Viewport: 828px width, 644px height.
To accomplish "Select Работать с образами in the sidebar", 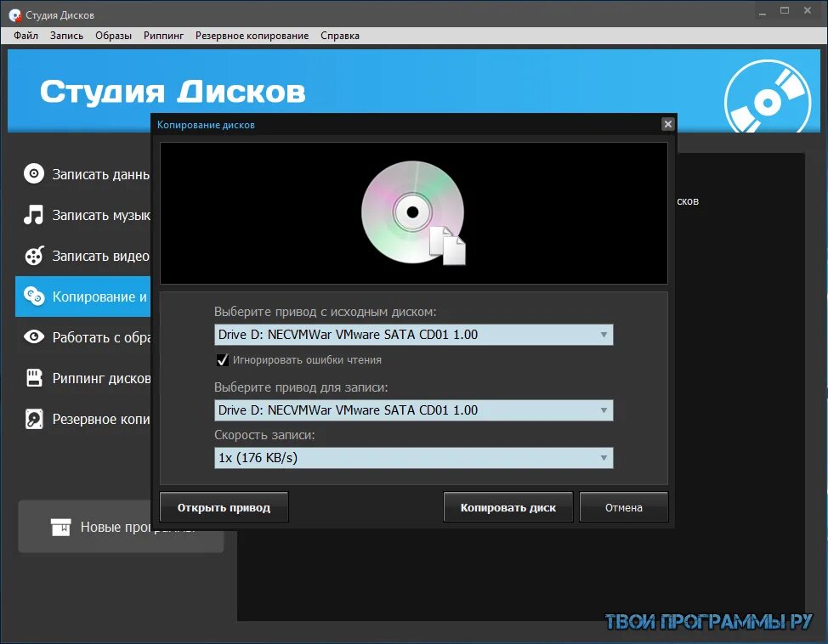I will (83, 336).
